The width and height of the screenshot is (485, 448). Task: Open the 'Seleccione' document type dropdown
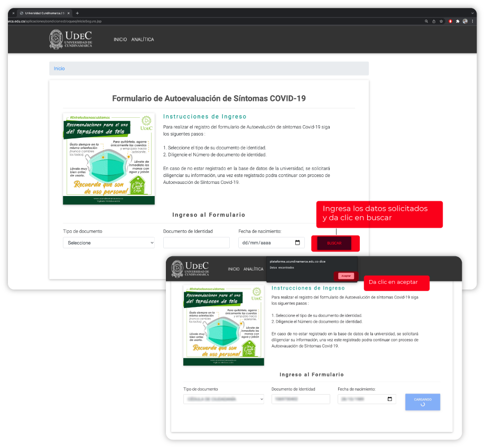[109, 242]
